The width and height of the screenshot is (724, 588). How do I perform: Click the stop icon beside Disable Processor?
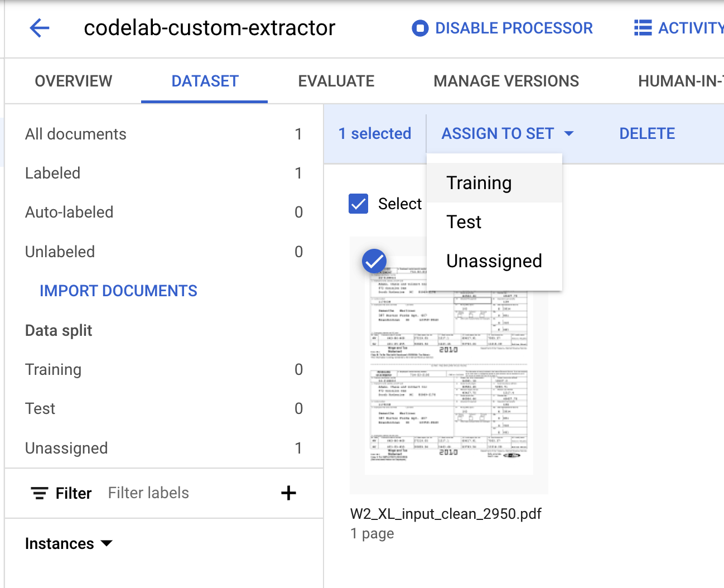click(x=419, y=28)
